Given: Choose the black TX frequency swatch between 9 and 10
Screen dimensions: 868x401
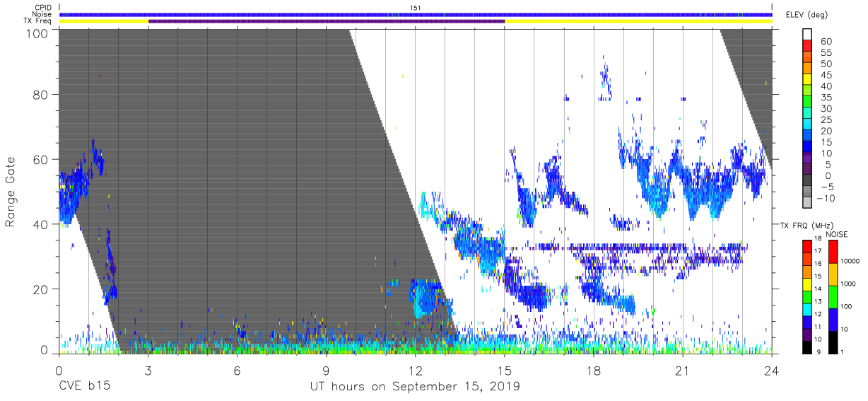Looking at the screenshot, I should click(807, 347).
